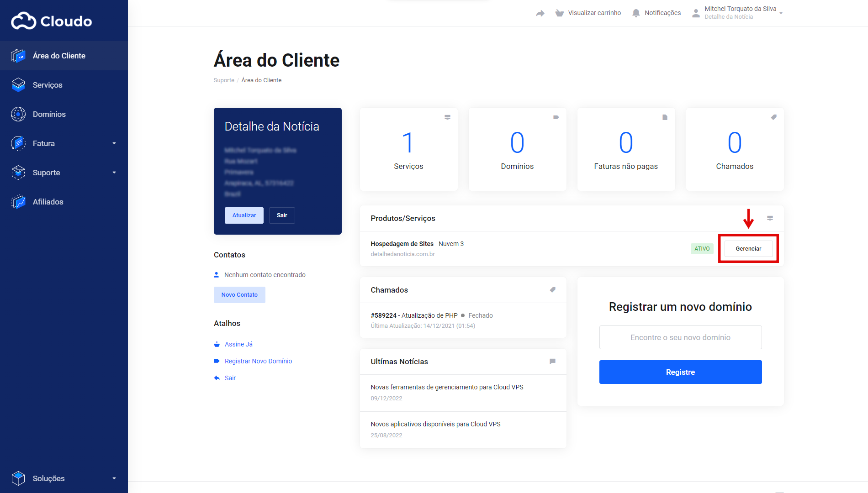
Task: Open the Afiliados sidebar icon
Action: point(18,202)
